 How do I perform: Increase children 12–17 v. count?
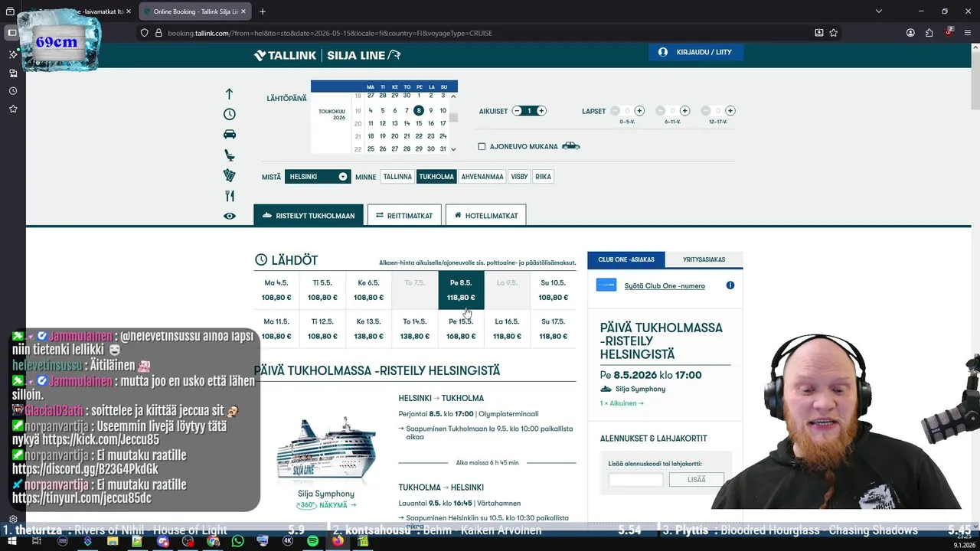[x=730, y=111]
